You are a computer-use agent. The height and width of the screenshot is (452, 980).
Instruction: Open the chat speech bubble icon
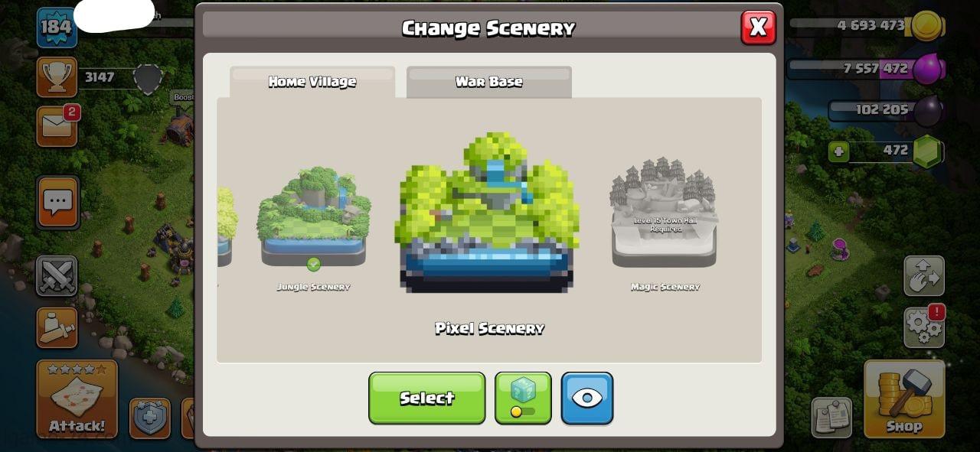(57, 202)
